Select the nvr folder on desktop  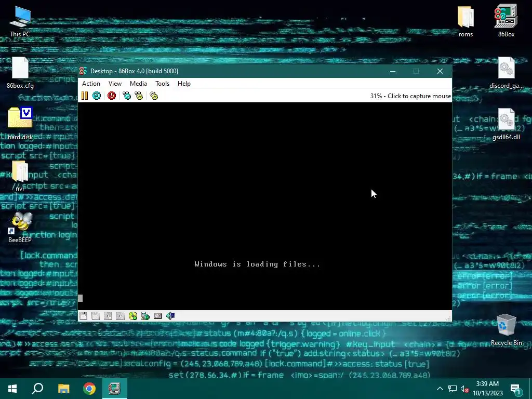(20, 176)
